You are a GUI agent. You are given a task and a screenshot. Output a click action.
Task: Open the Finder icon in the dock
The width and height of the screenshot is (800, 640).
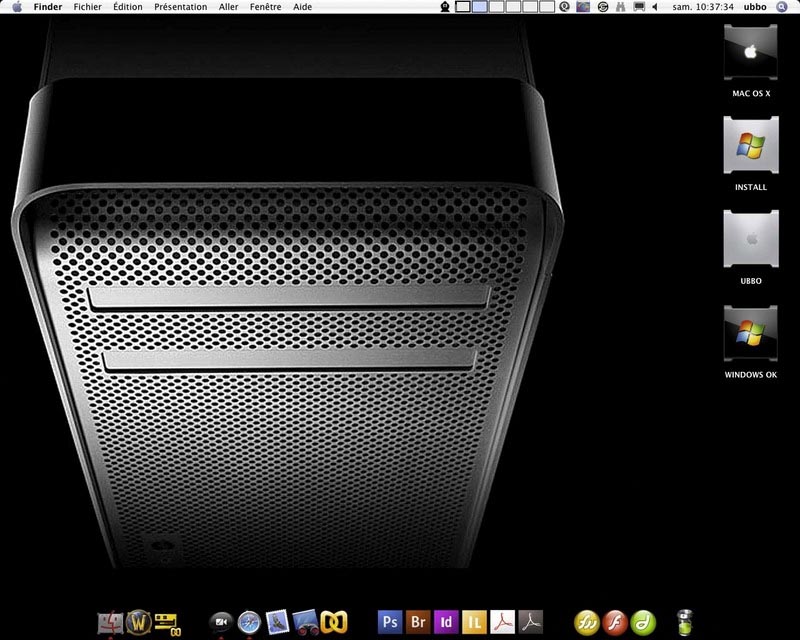point(111,623)
